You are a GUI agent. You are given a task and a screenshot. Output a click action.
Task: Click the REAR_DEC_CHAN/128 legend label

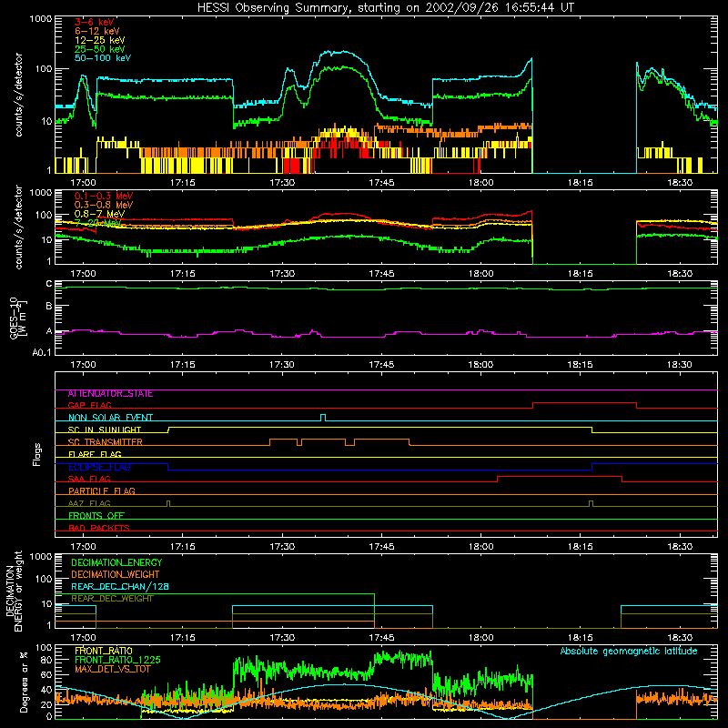point(120,586)
